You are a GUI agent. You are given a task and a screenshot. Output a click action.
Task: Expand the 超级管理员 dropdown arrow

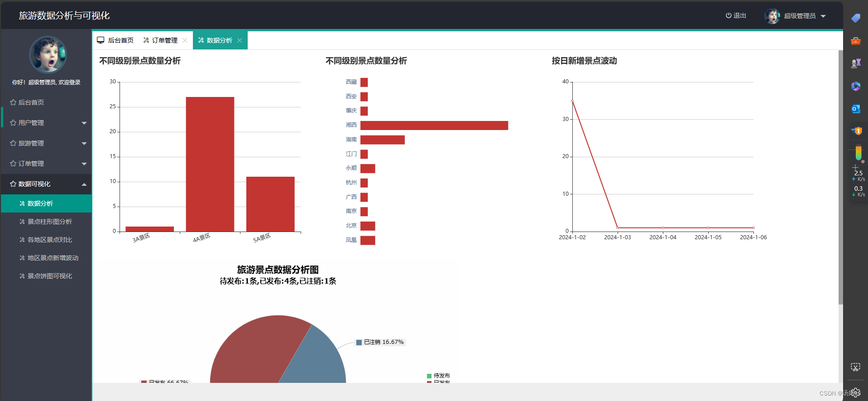823,16
